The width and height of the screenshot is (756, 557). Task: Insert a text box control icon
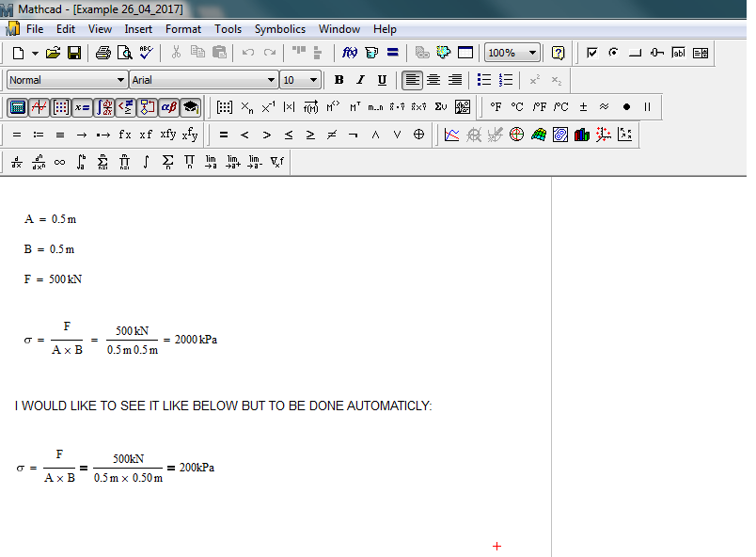(678, 53)
